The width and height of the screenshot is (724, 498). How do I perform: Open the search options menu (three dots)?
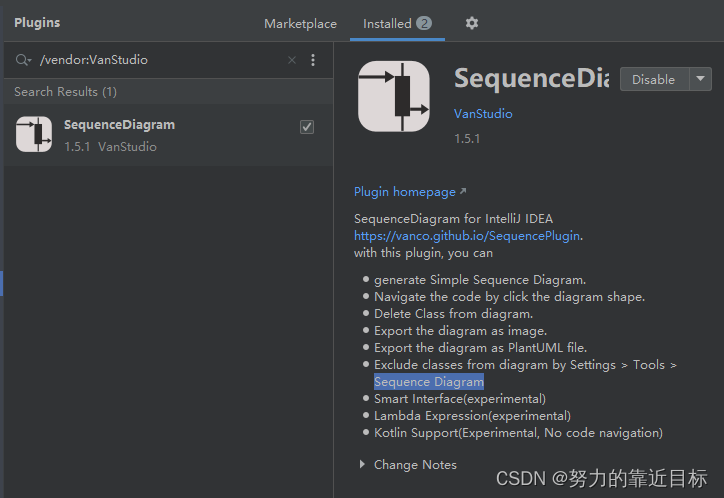coord(313,60)
